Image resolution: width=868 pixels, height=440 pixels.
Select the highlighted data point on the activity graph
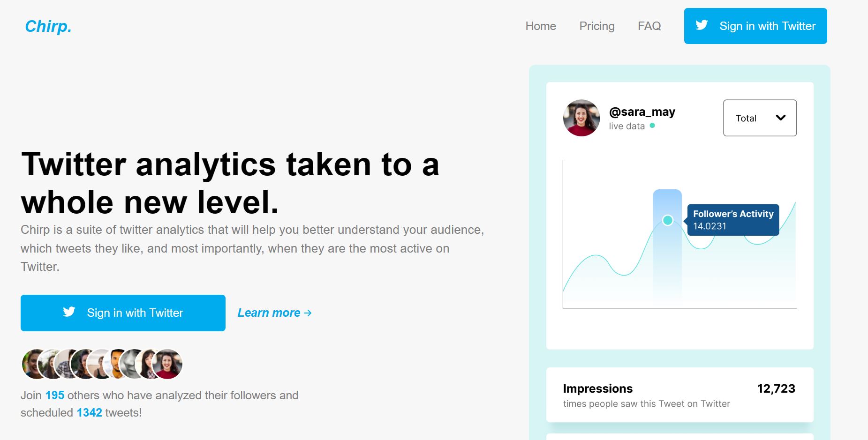tap(667, 220)
